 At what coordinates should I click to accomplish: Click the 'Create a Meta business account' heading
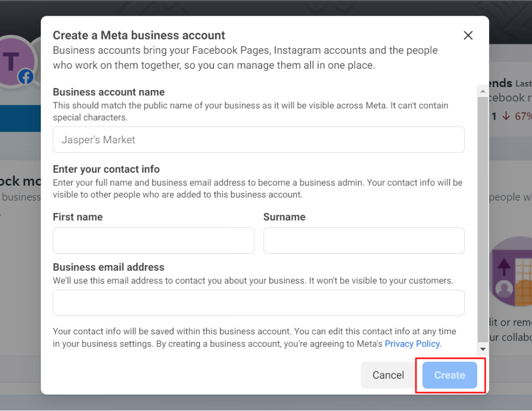pos(139,35)
